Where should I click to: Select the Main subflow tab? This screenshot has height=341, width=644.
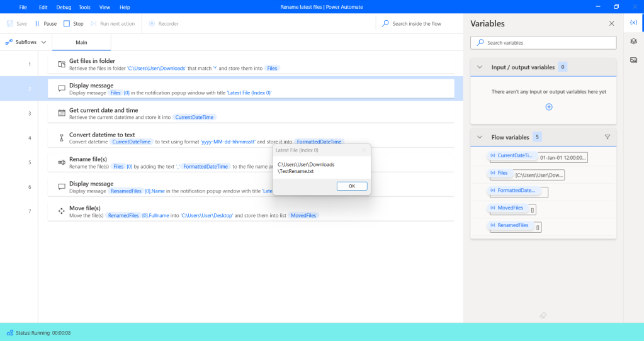(81, 42)
